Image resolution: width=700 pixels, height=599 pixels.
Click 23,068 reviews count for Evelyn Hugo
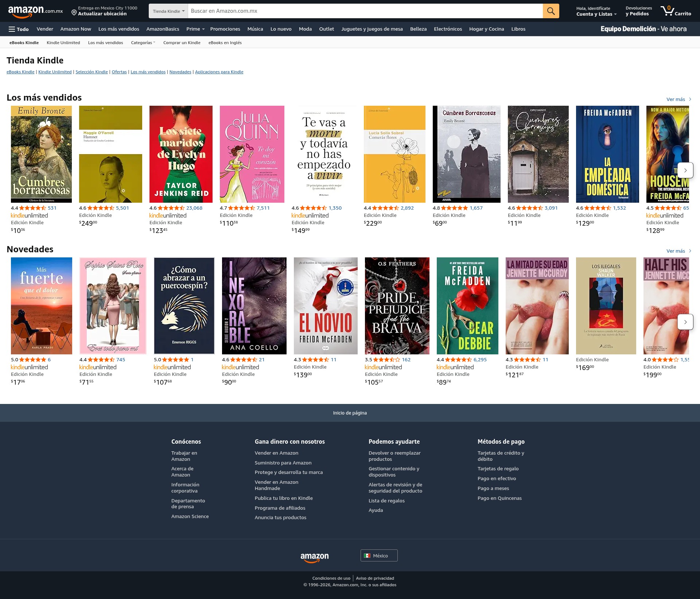click(x=194, y=208)
